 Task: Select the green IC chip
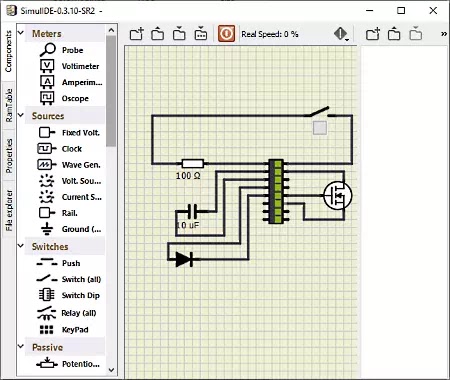point(276,191)
